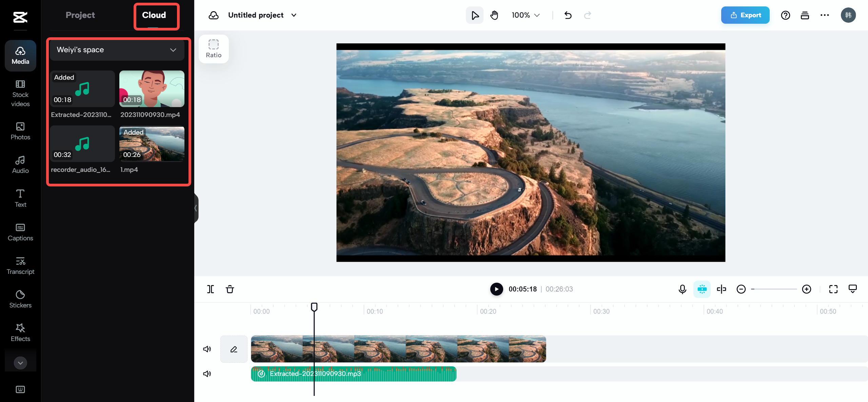Open Stock videos panel
868x402 pixels.
pyautogui.click(x=20, y=94)
